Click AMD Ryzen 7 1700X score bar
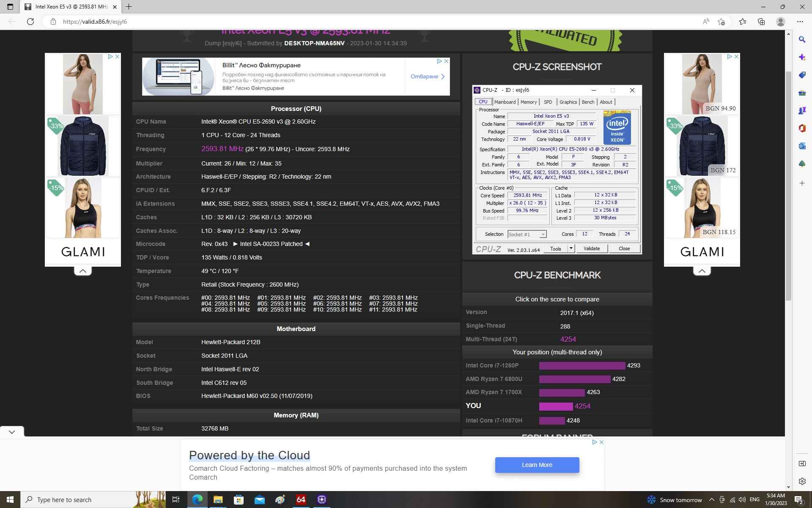 (562, 392)
